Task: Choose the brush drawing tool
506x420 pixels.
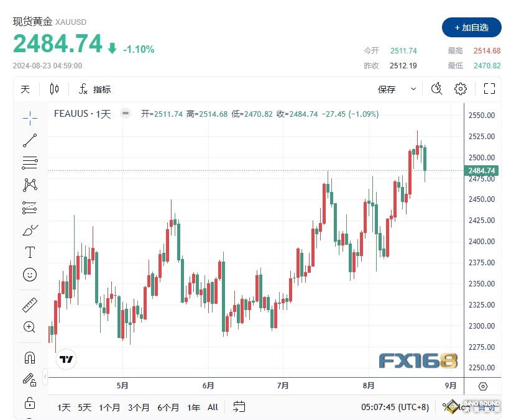Action: click(30, 230)
